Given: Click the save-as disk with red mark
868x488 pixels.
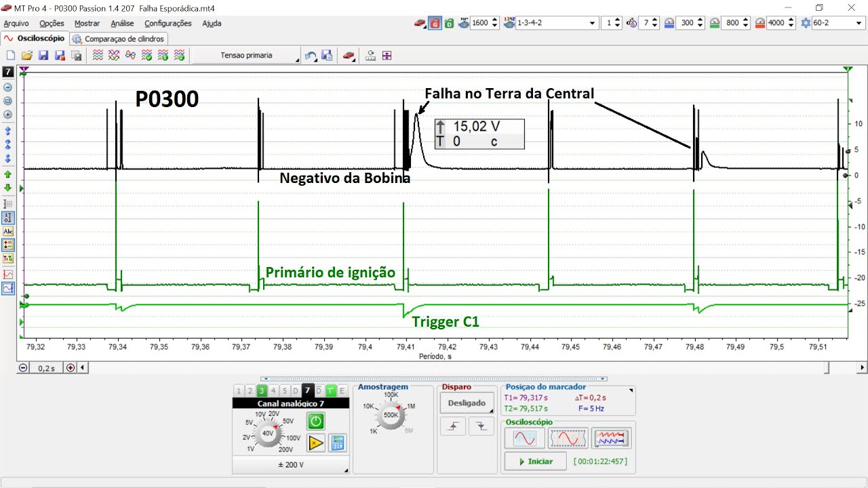Looking at the screenshot, I should (60, 56).
